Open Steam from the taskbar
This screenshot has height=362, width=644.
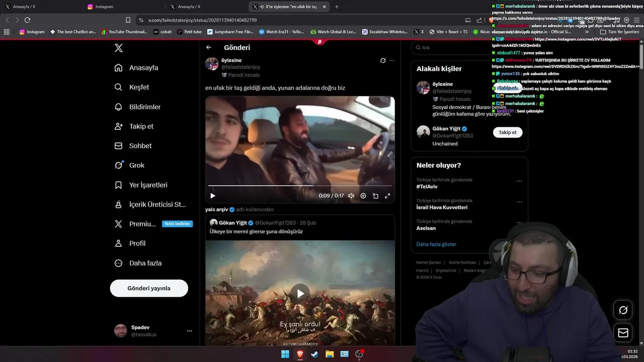click(314, 354)
